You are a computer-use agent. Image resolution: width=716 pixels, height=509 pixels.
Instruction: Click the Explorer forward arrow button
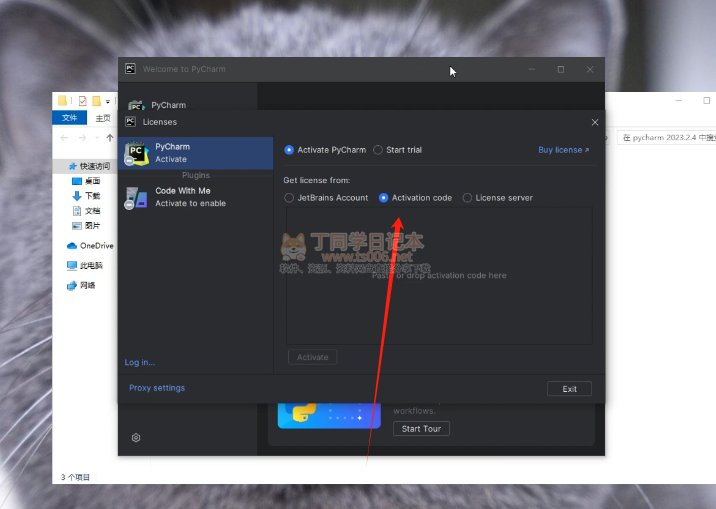(x=82, y=137)
